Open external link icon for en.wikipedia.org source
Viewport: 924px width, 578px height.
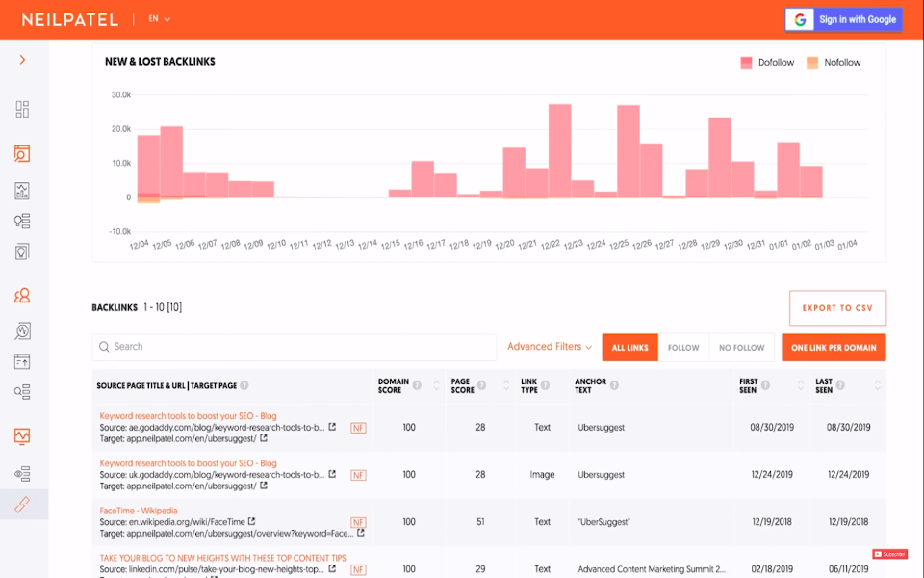coord(252,521)
